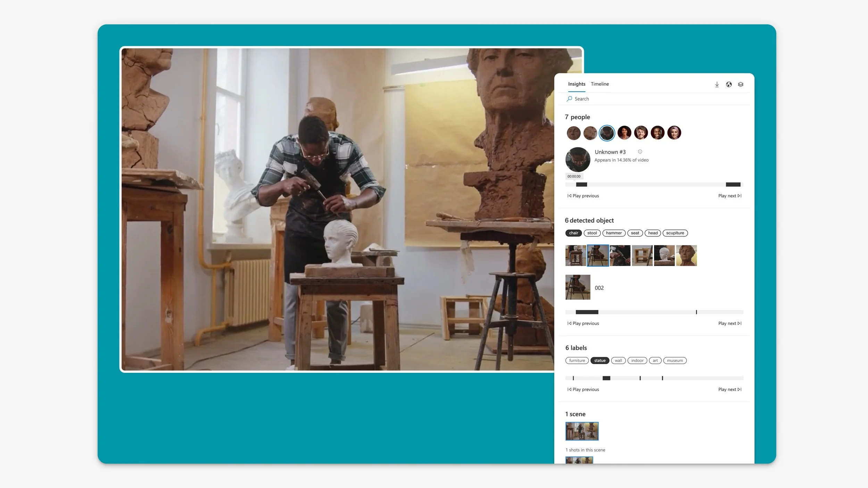Click Play previous under the labels section
868x488 pixels.
(x=583, y=389)
